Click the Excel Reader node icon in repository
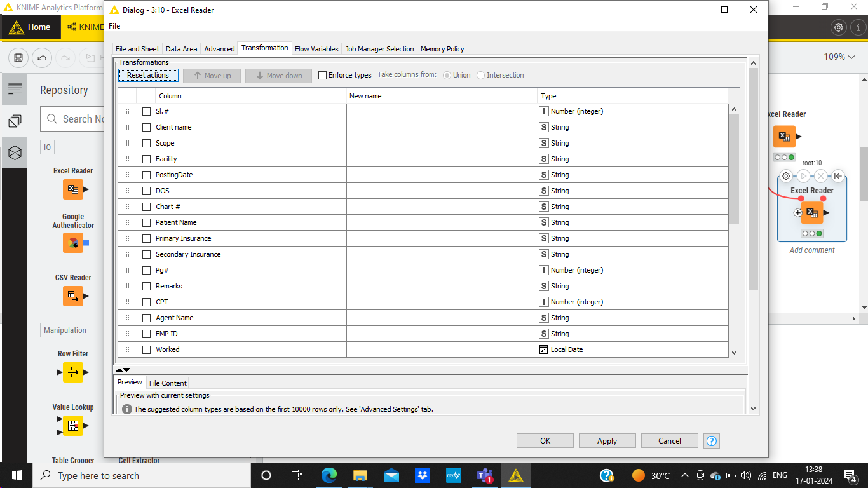This screenshot has height=488, width=868. (x=73, y=189)
